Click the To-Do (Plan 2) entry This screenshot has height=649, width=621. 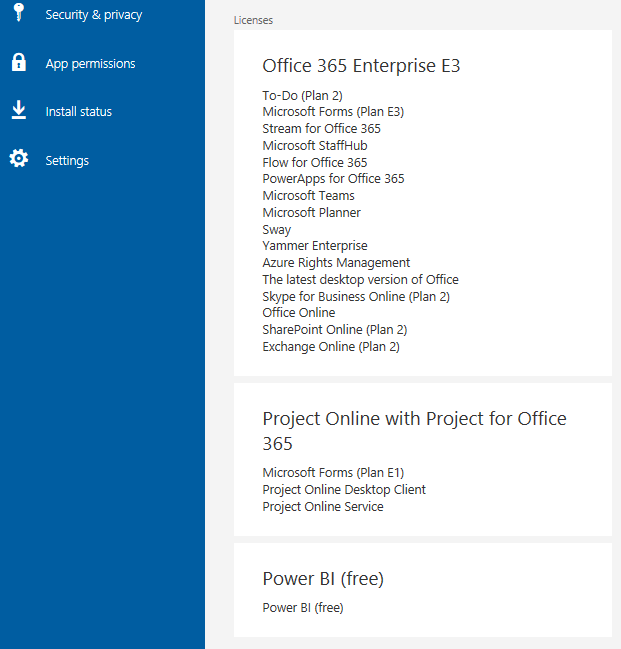pyautogui.click(x=302, y=96)
